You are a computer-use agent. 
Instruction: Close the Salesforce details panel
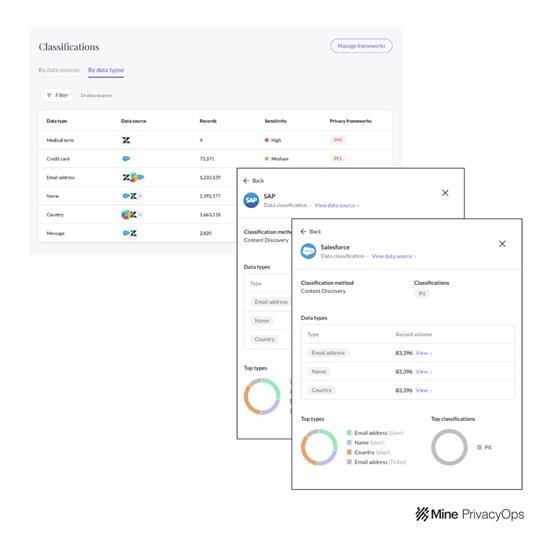(x=502, y=244)
